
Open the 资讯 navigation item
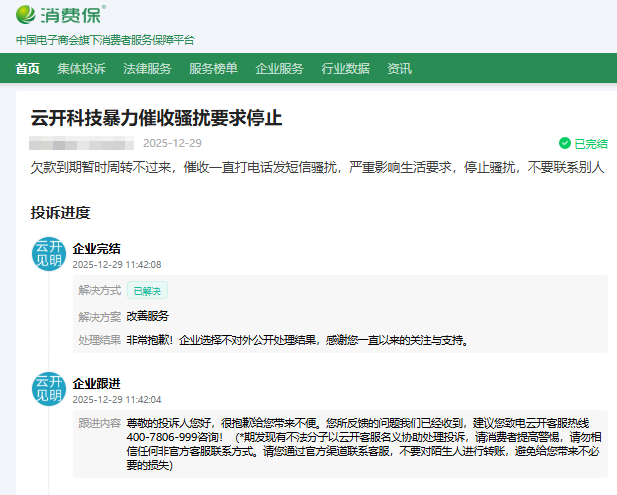[x=399, y=69]
